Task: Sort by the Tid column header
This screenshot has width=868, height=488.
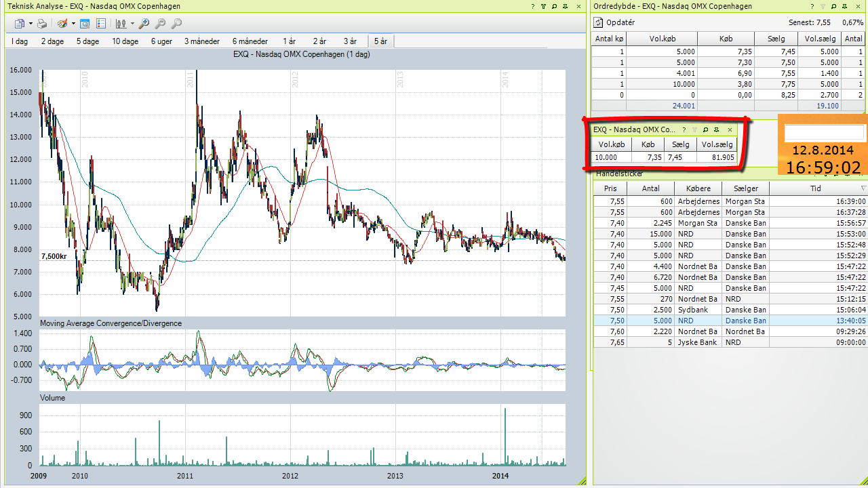Action: [x=816, y=188]
